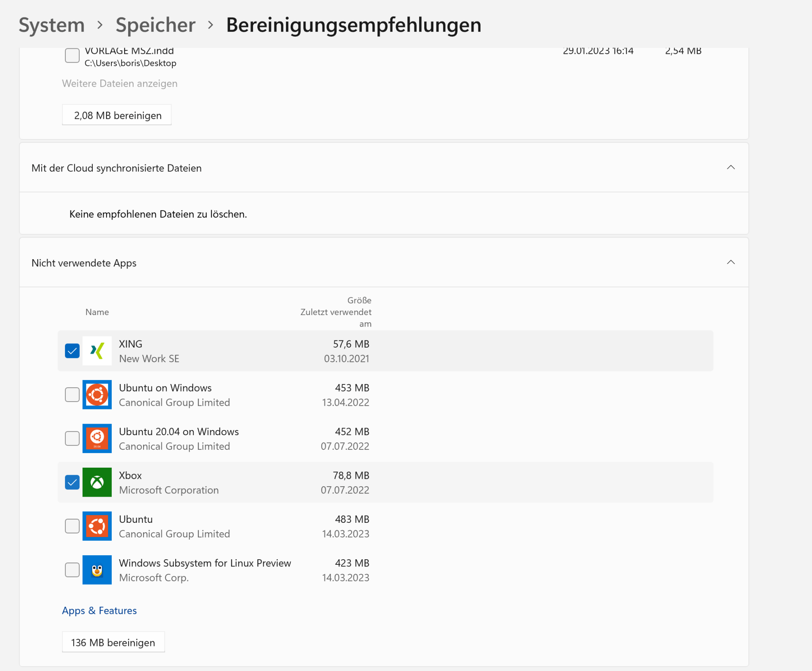
Task: Click the Ubuntu app icon
Action: [97, 526]
